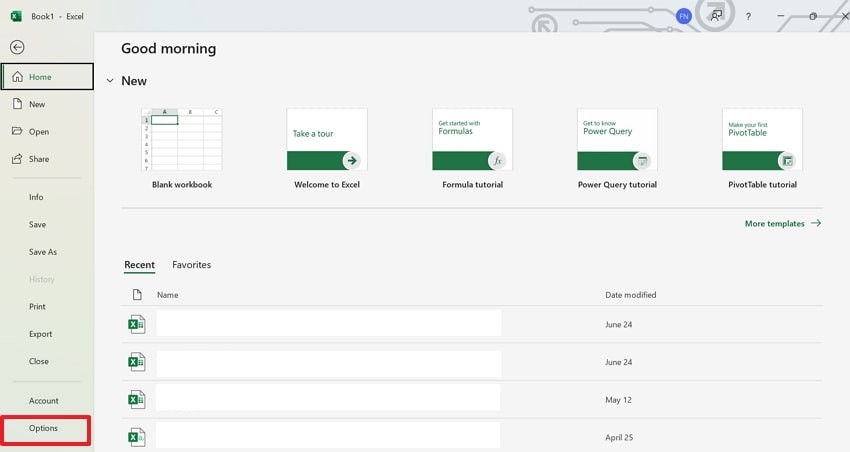Choose Save As in sidebar
The image size is (850, 452).
click(x=43, y=252)
